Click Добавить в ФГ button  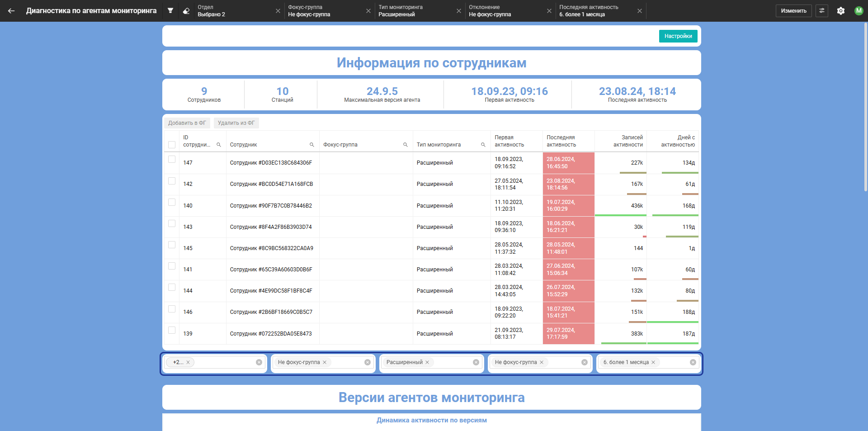pyautogui.click(x=187, y=123)
